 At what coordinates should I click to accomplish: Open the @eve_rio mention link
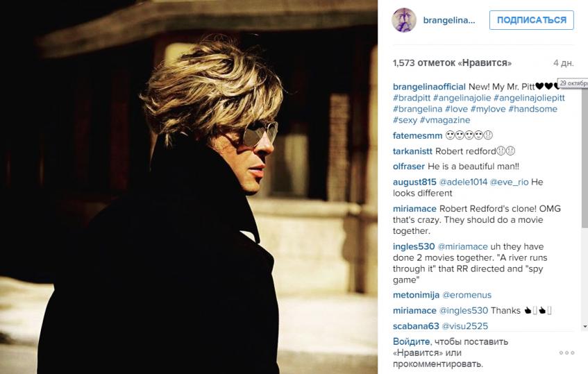pyautogui.click(x=509, y=182)
